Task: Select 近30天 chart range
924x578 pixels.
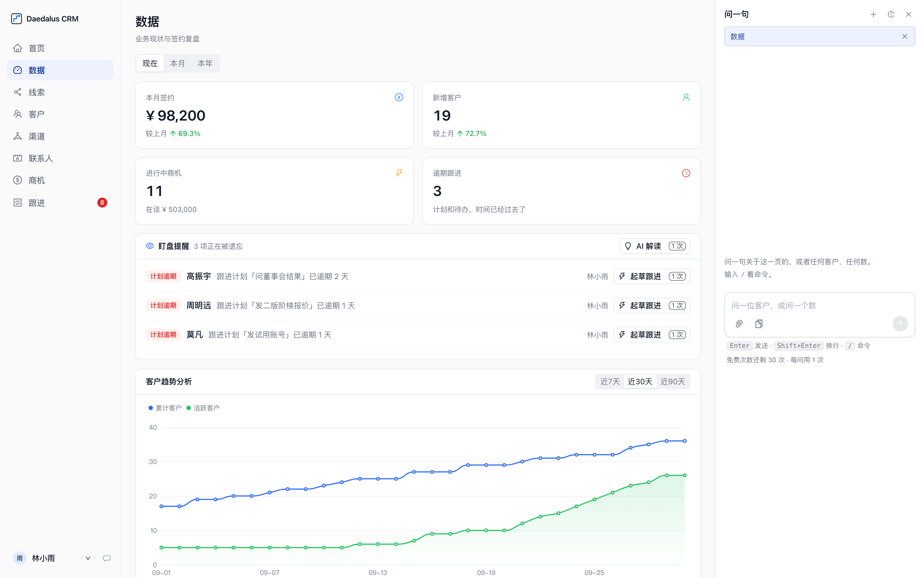Action: click(x=640, y=381)
